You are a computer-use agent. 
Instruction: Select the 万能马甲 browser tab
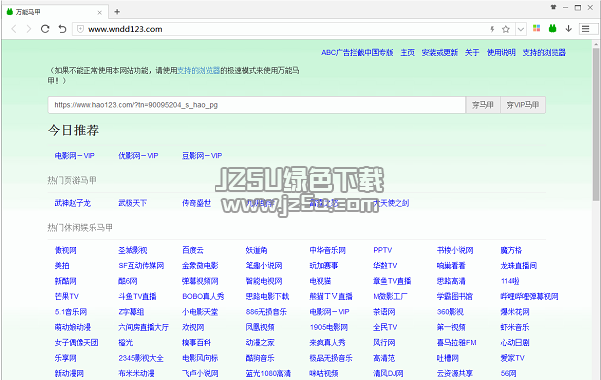click(54, 12)
